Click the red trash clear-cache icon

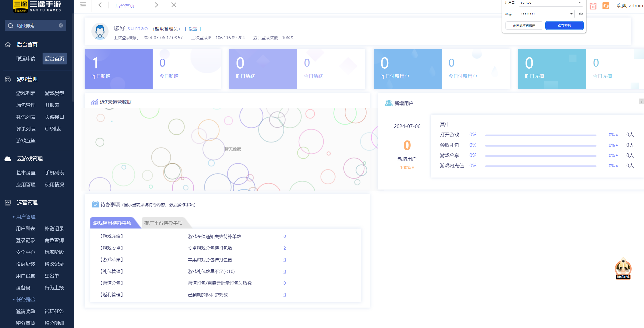click(x=593, y=6)
